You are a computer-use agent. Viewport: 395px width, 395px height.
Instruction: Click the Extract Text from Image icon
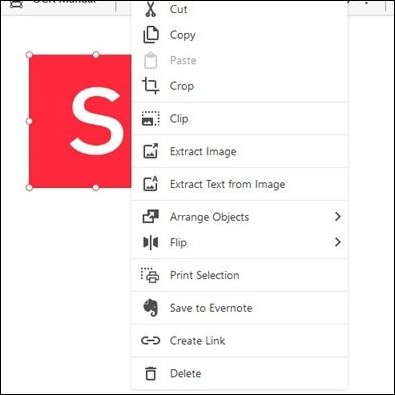(x=150, y=184)
